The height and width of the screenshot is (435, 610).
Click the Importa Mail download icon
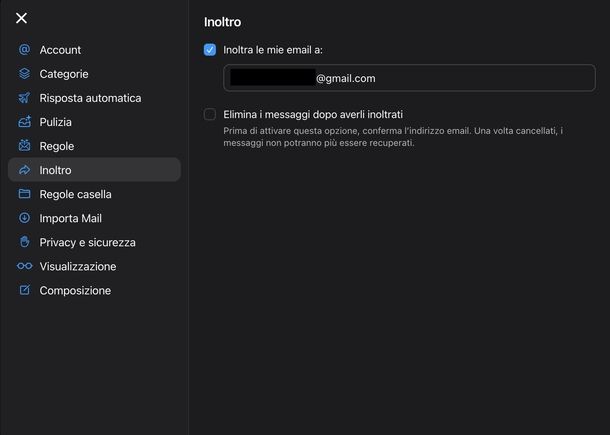(24, 218)
